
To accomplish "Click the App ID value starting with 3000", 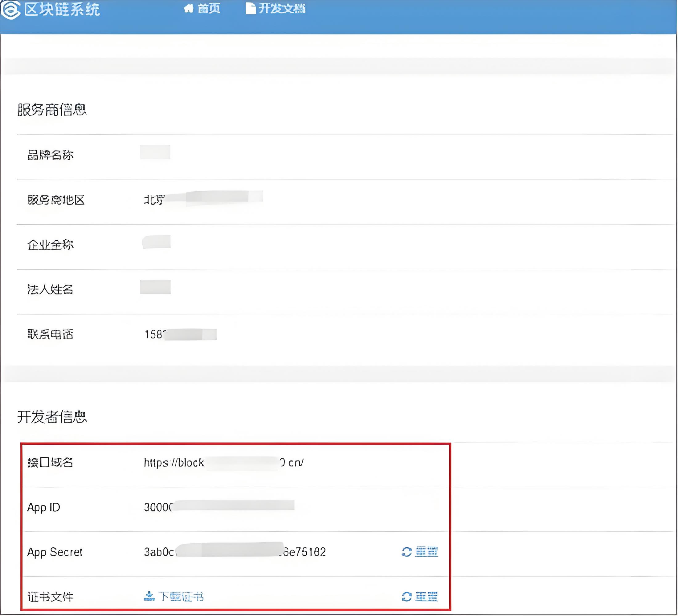I will click(x=219, y=506).
